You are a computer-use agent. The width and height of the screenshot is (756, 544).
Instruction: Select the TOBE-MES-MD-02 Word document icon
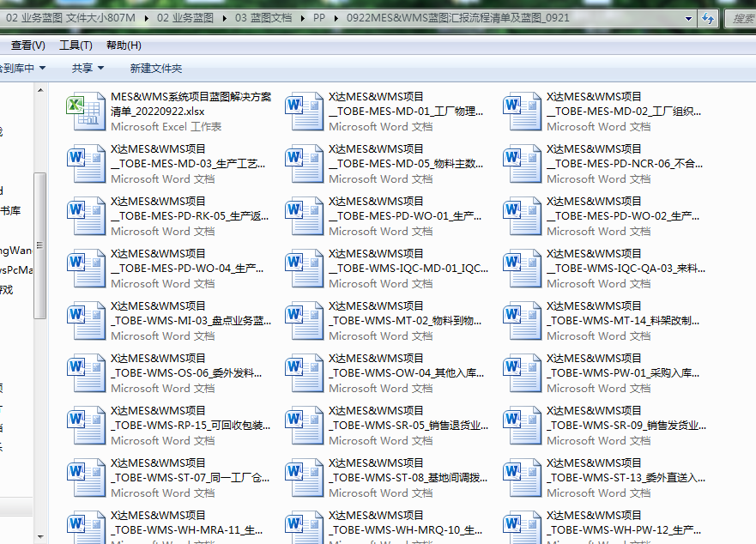522,112
